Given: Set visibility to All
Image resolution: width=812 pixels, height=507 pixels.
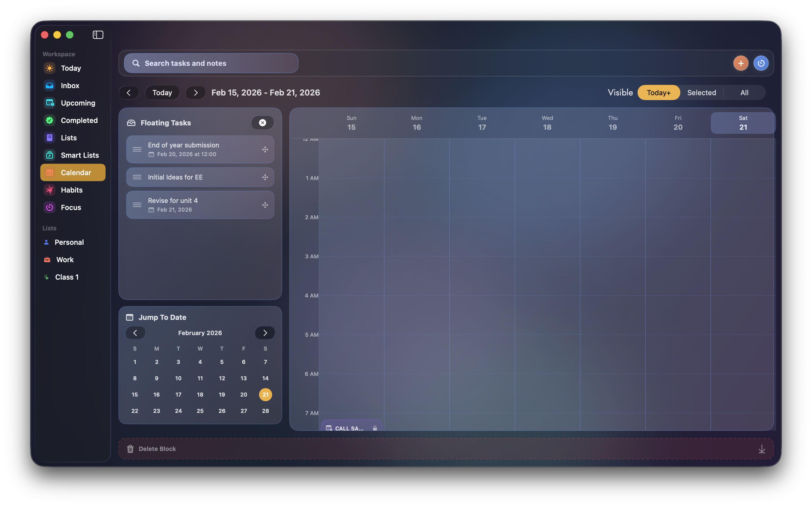Looking at the screenshot, I should pyautogui.click(x=744, y=92).
